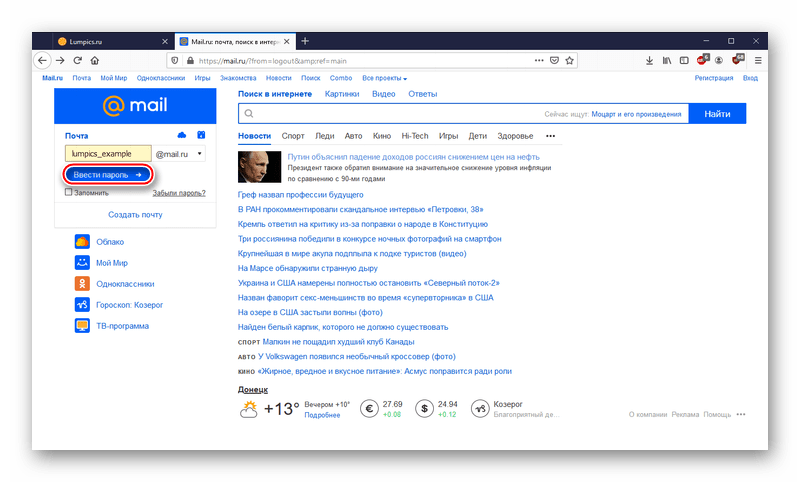Image resolution: width=800 pixels, height=482 pixels.
Task: Toggle the sidebar icon in toolbar
Action: pyautogui.click(x=684, y=61)
